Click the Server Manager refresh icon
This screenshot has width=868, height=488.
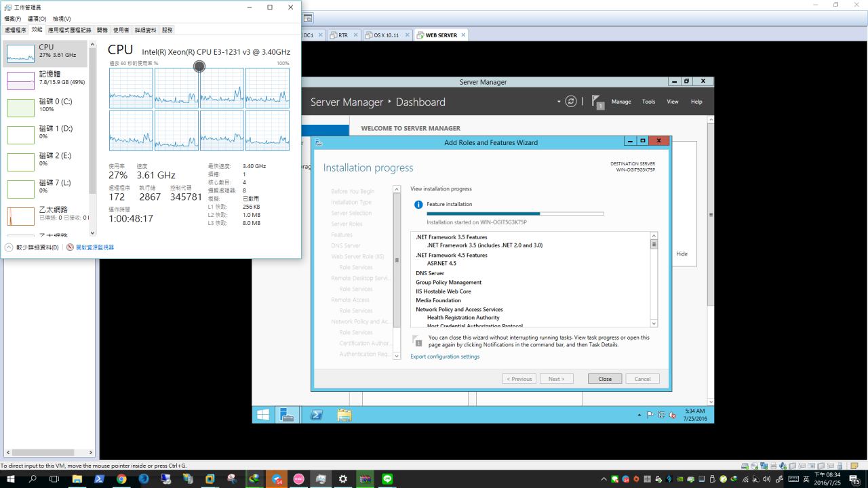point(571,102)
